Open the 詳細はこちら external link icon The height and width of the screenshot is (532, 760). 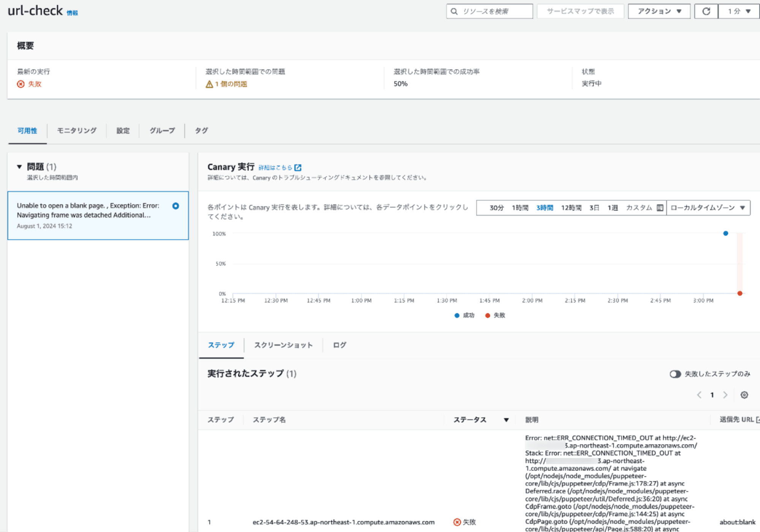298,168
